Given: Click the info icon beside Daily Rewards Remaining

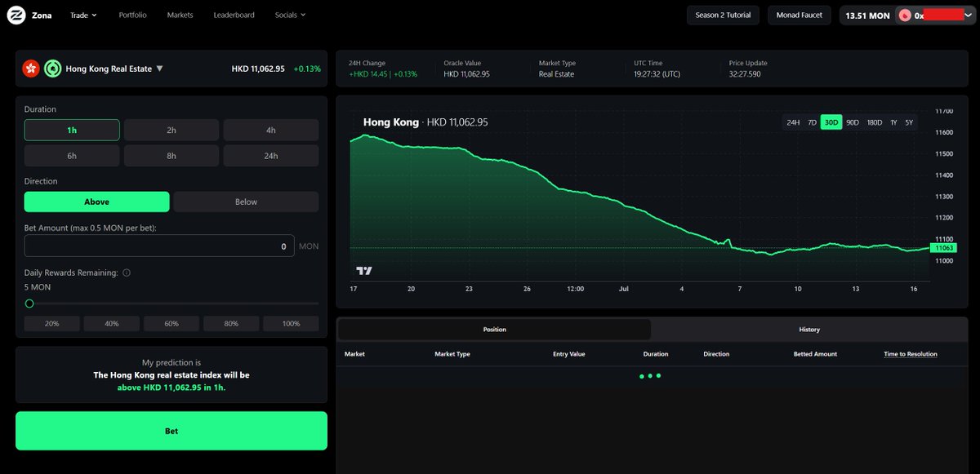Looking at the screenshot, I should pyautogui.click(x=127, y=273).
